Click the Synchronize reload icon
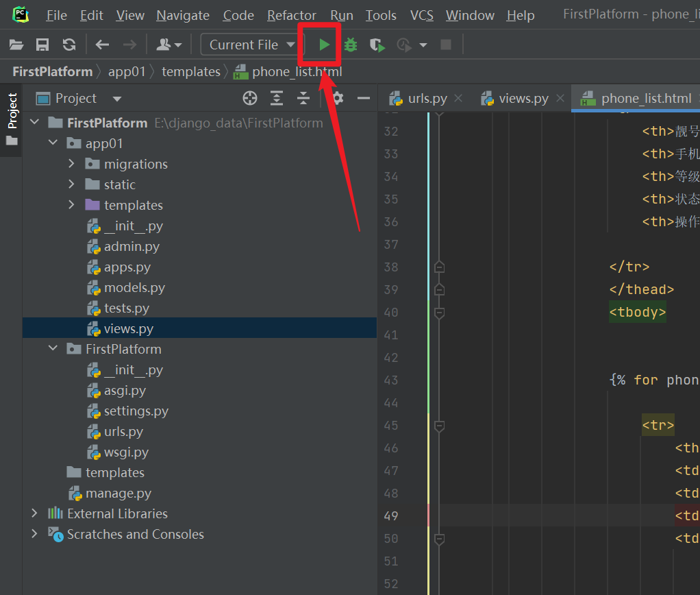Viewport: 700px width, 595px height. 68,45
